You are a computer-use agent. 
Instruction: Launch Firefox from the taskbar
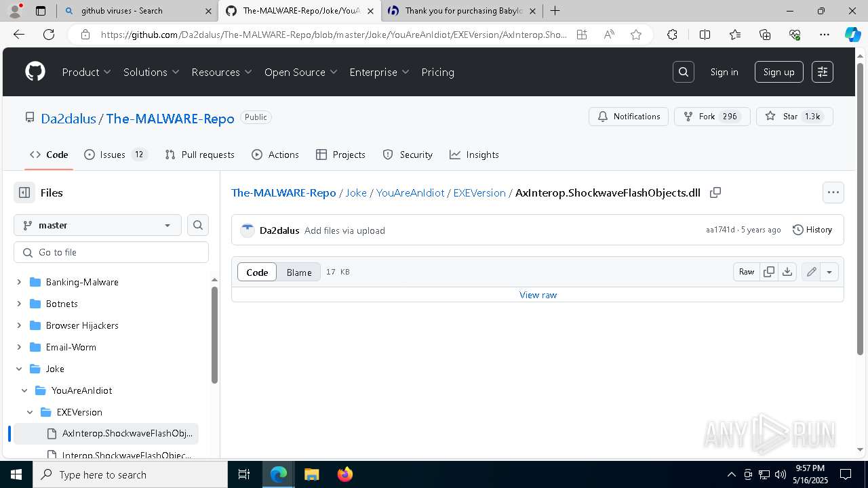coord(344,474)
